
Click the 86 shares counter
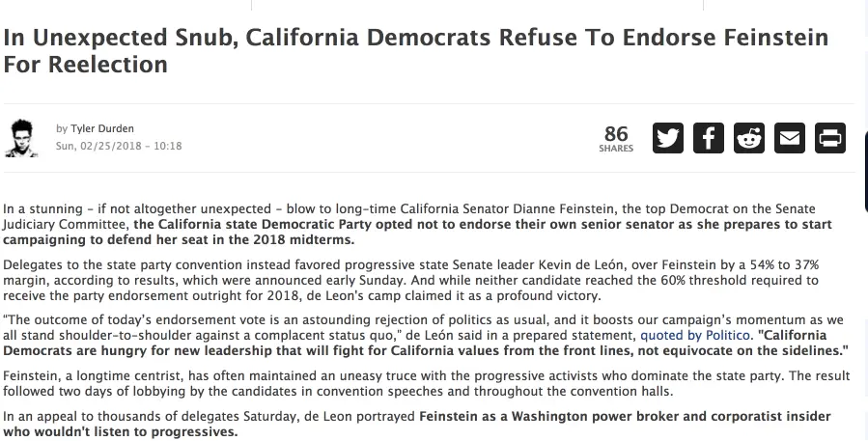(615, 132)
